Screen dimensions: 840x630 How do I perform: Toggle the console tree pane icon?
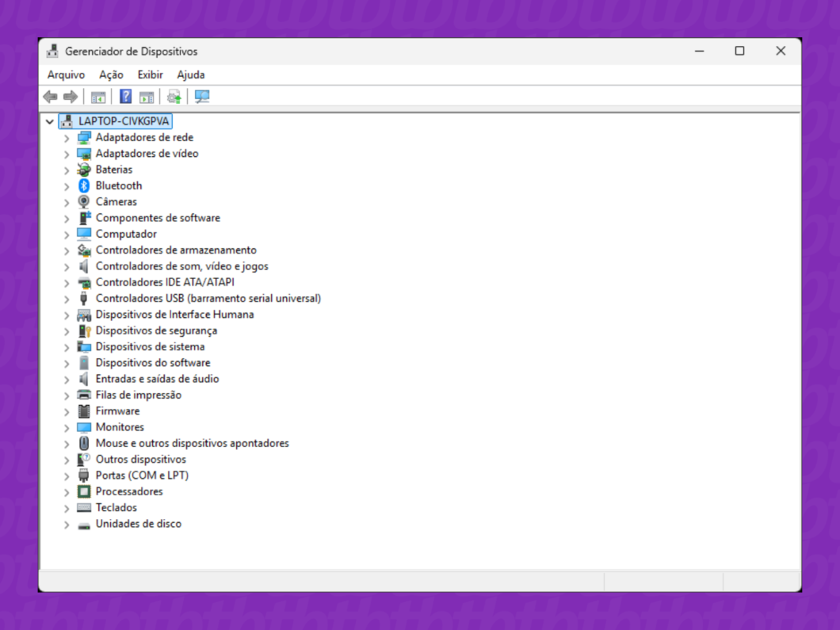[x=97, y=96]
